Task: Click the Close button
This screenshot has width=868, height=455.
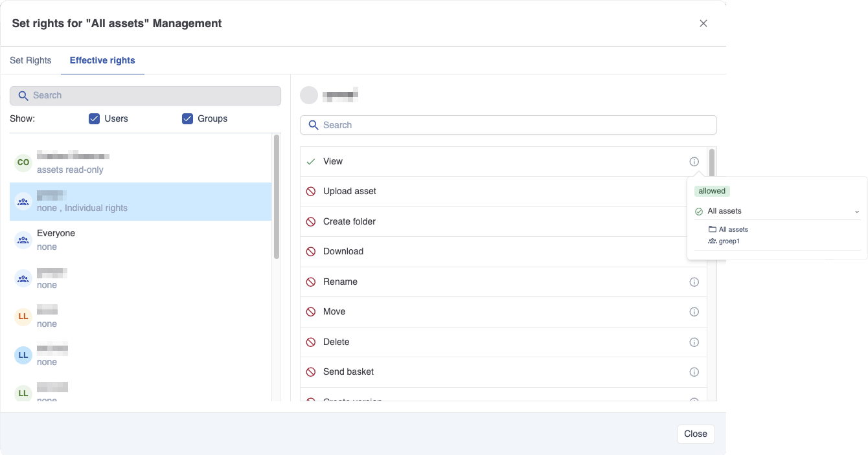Action: point(696,434)
